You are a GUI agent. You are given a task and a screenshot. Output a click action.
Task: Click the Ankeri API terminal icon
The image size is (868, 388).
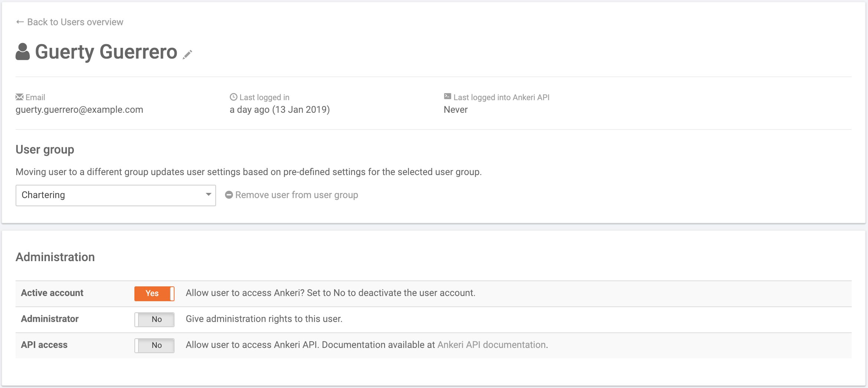click(x=447, y=97)
